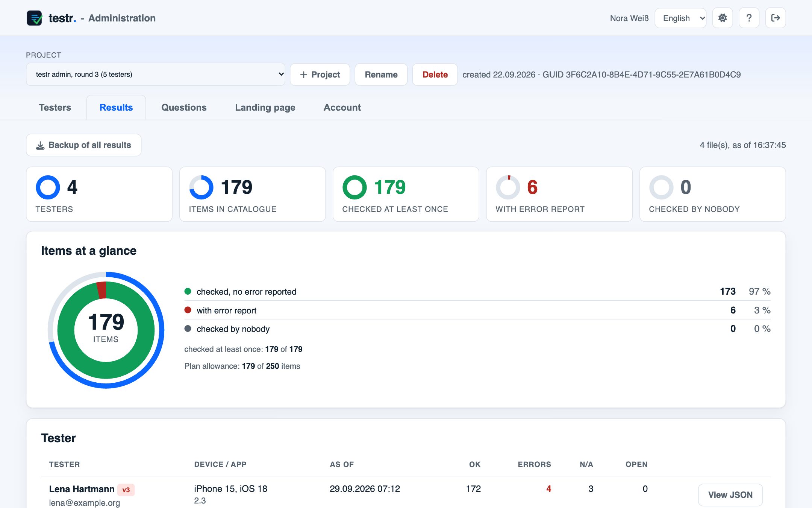Viewport: 812px width, 508px height.
Task: Click the lena@example.org email
Action: pyautogui.click(x=85, y=503)
